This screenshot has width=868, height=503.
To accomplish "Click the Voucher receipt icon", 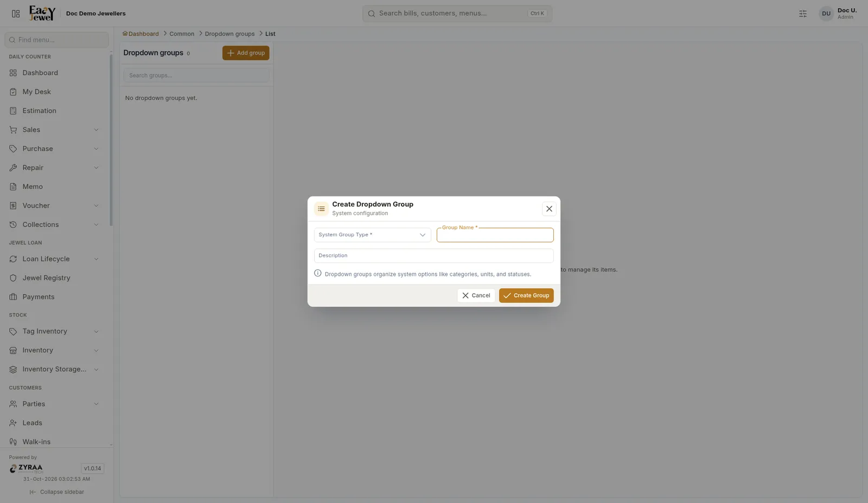I will point(13,205).
